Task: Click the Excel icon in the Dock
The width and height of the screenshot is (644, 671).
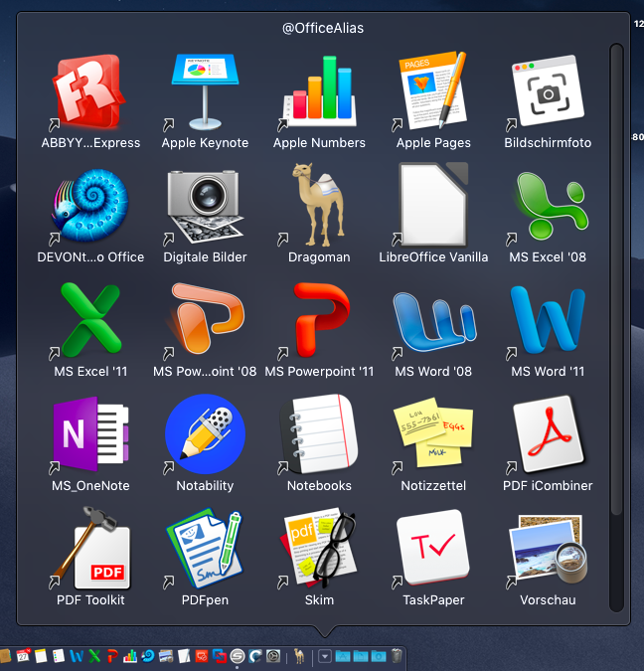Action: click(x=94, y=656)
